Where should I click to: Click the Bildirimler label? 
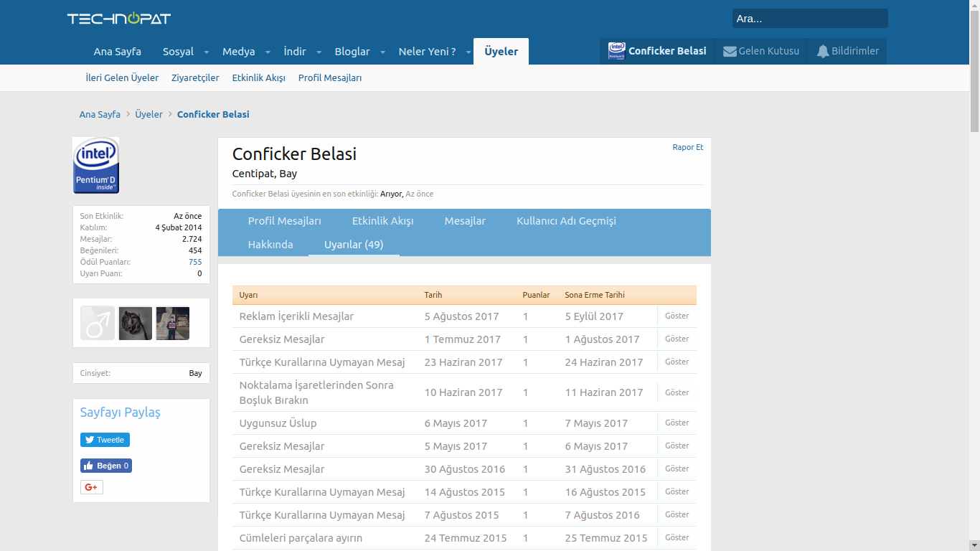tap(855, 52)
